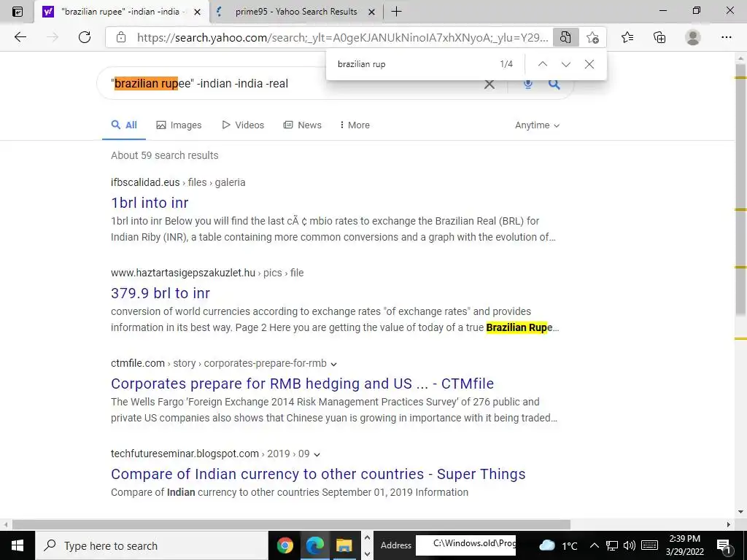Screen dimensions: 747x560
Task: Click the horizontal scrollbar thumb
Action: pyautogui.click(x=291, y=525)
